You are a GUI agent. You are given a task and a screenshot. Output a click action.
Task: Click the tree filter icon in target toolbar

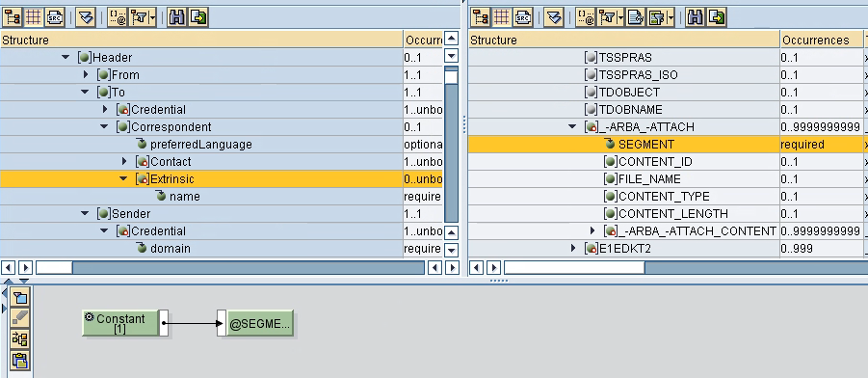(x=607, y=17)
